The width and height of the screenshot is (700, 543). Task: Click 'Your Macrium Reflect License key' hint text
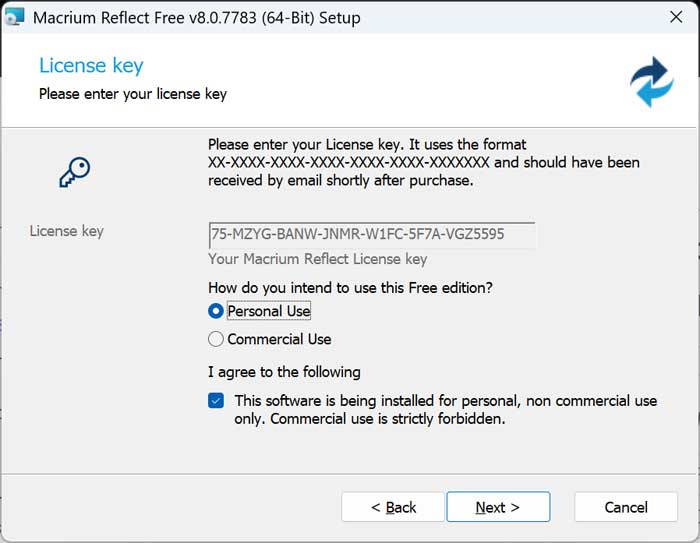point(318,259)
